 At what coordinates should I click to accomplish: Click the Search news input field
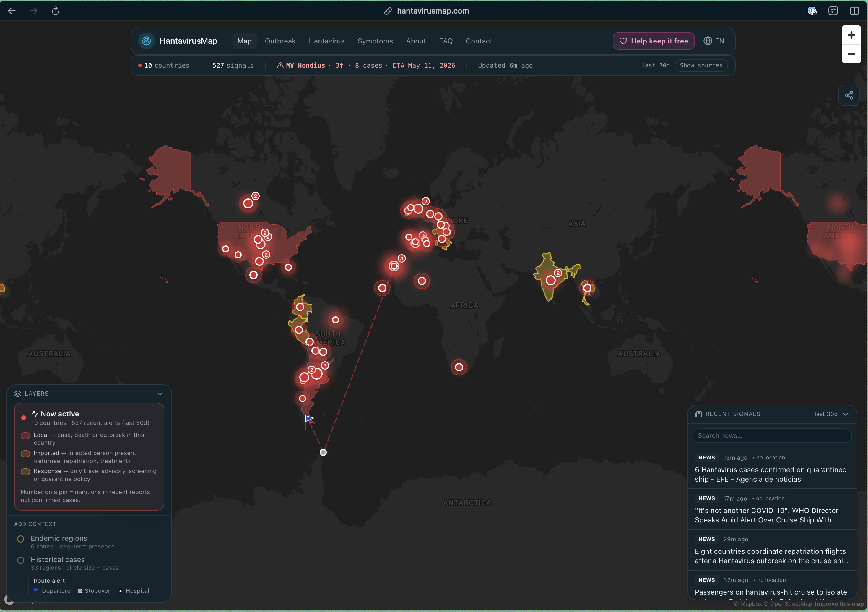pyautogui.click(x=772, y=436)
